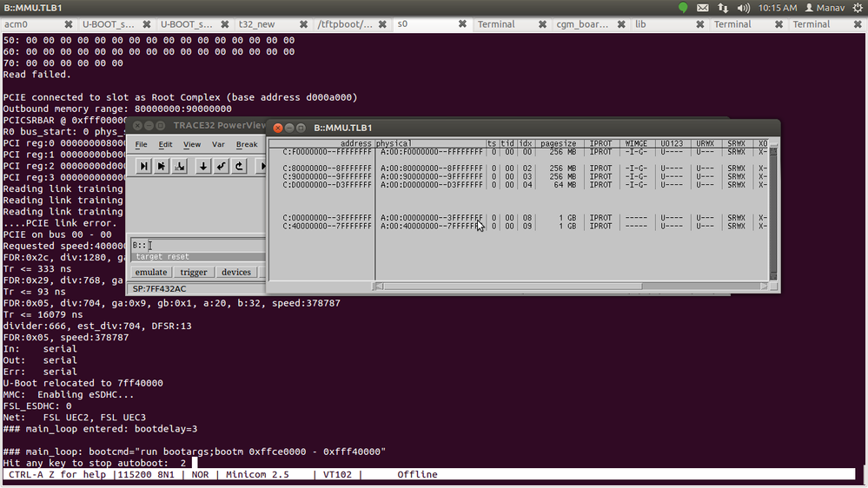
Task: Click the trigger softkey button
Action: click(x=194, y=272)
